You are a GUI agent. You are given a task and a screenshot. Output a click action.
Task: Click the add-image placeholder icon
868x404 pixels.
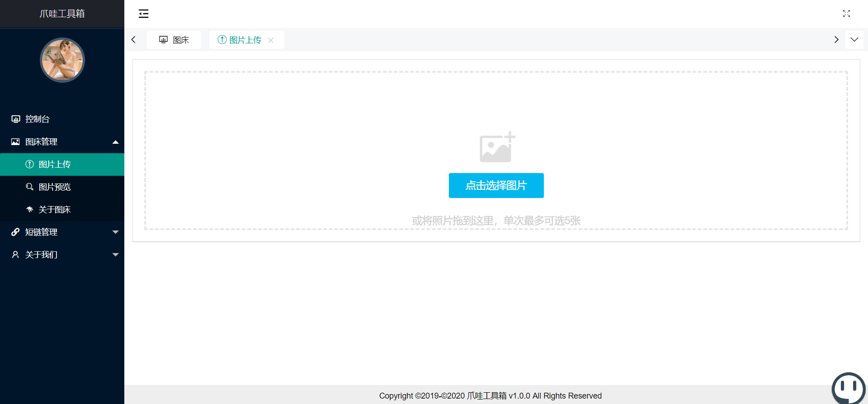497,147
